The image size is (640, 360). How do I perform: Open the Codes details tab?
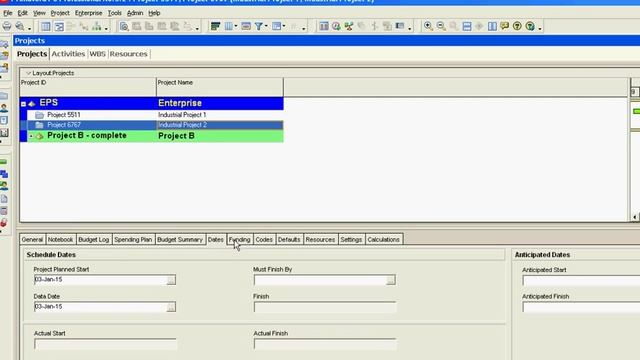(x=264, y=240)
